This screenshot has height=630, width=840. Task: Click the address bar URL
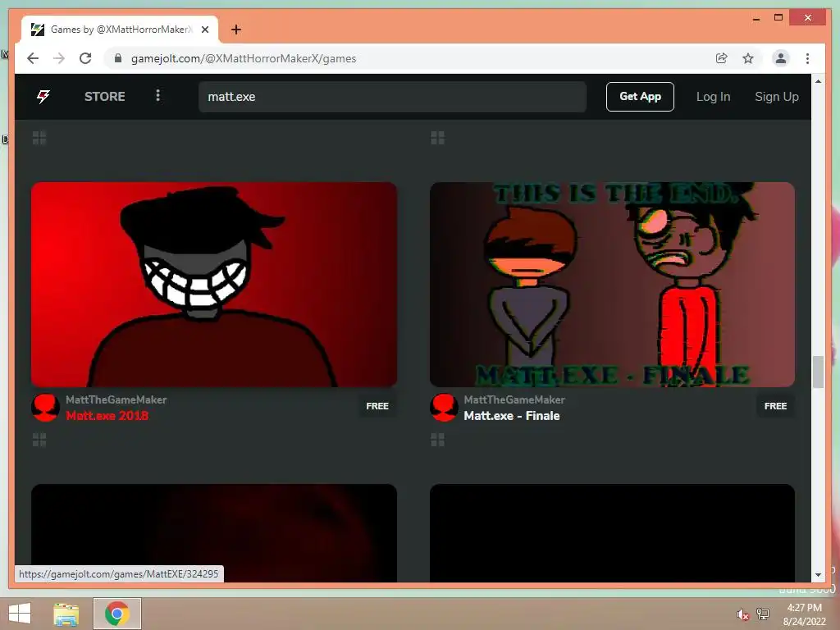click(x=244, y=58)
